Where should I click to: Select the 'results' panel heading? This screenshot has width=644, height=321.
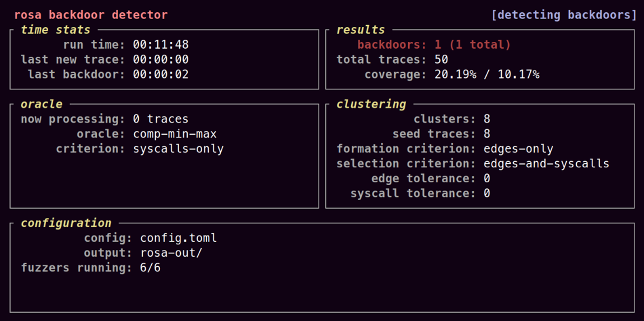pyautogui.click(x=360, y=30)
